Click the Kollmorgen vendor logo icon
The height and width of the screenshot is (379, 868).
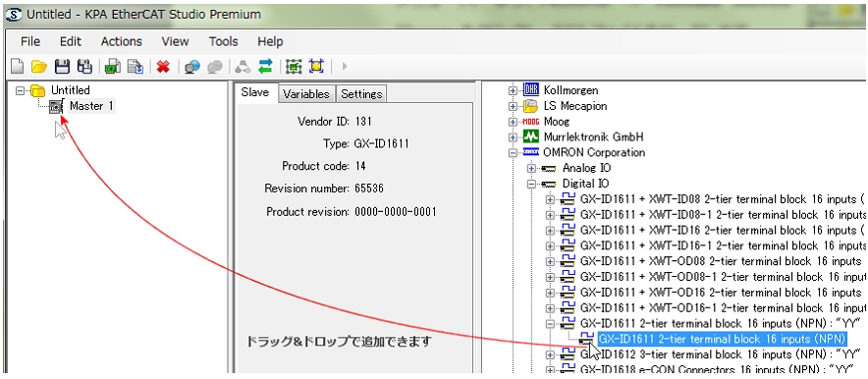pyautogui.click(x=530, y=90)
